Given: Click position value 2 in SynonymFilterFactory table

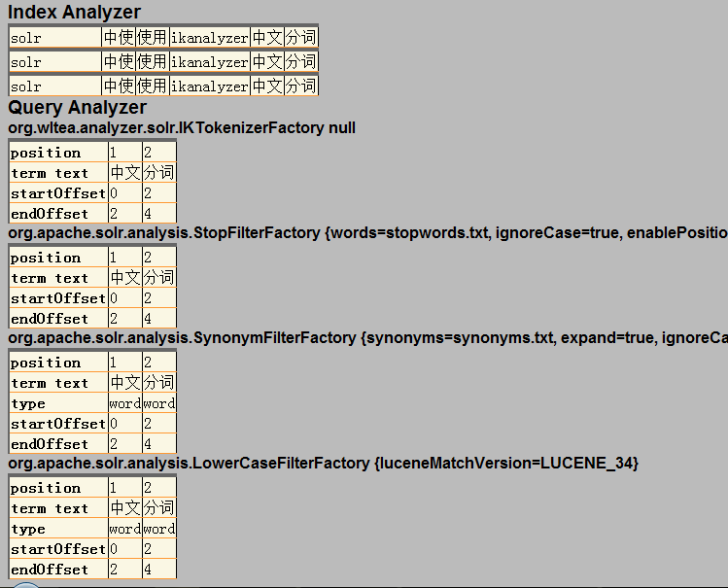Looking at the screenshot, I should pos(148,363).
